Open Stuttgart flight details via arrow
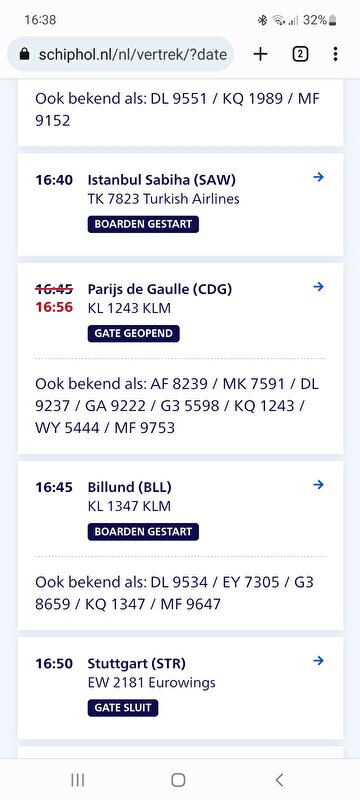Screen dimensions: 360x800 click(x=319, y=661)
